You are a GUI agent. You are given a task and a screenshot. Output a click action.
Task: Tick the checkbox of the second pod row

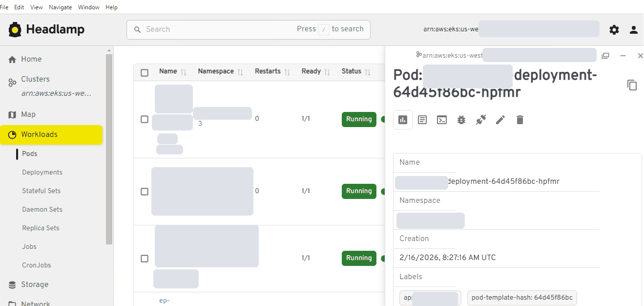point(145,192)
